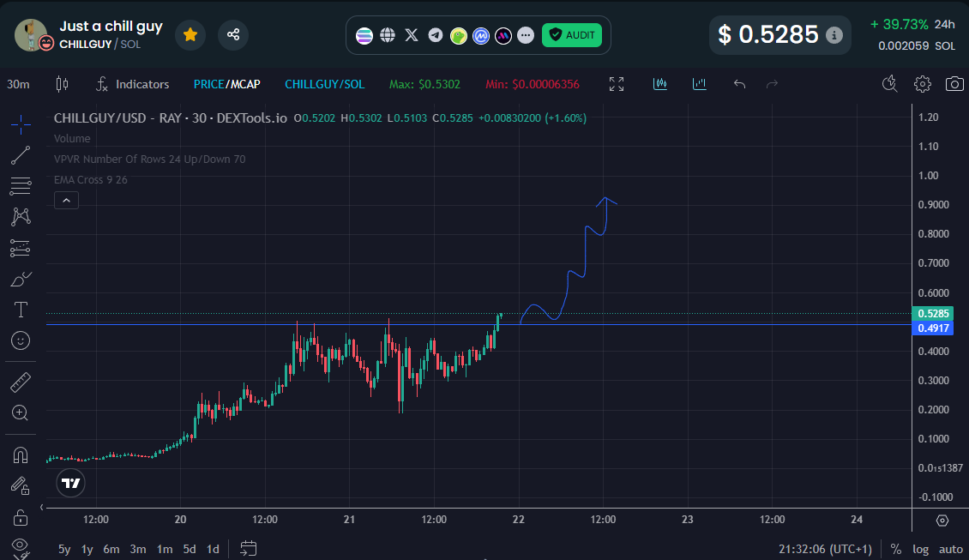Viewport: 969px width, 560px height.
Task: Toggle lock all drawing tools
Action: [21, 517]
